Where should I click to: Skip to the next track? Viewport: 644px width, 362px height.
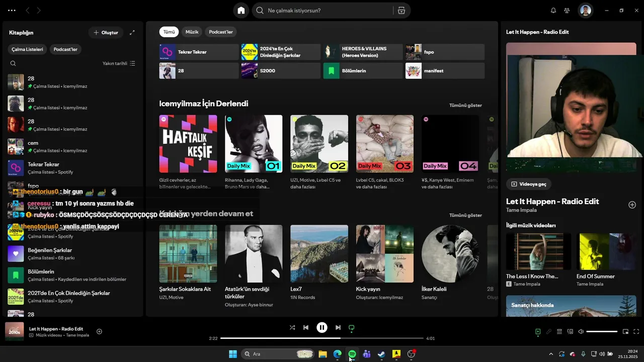click(x=338, y=327)
